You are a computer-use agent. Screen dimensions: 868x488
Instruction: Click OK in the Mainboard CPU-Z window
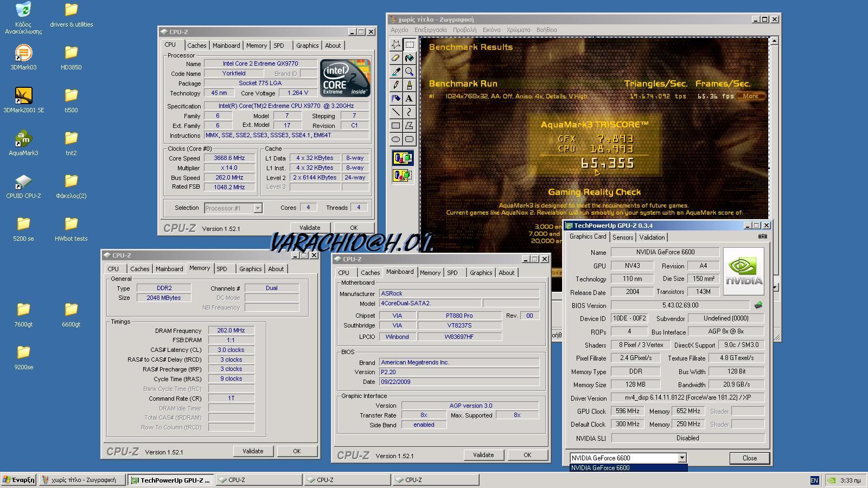coord(527,455)
